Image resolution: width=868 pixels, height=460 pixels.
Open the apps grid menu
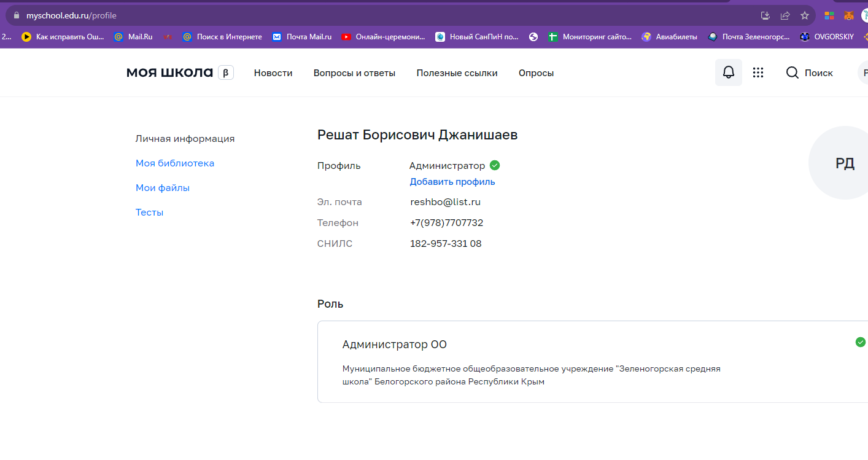point(758,72)
